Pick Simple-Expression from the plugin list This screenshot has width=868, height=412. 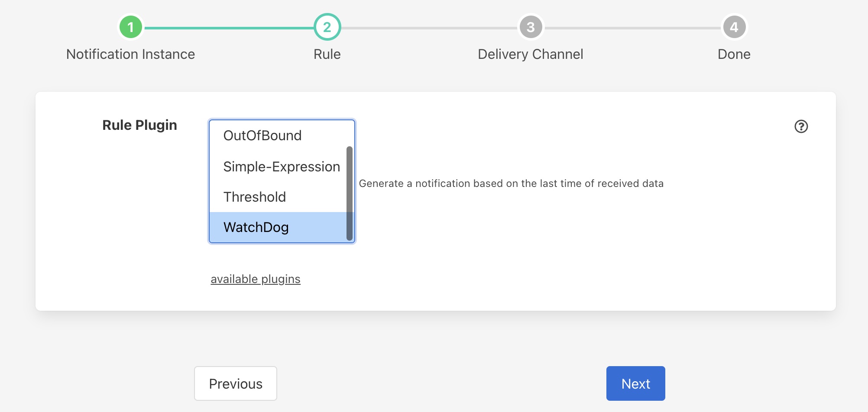(281, 167)
